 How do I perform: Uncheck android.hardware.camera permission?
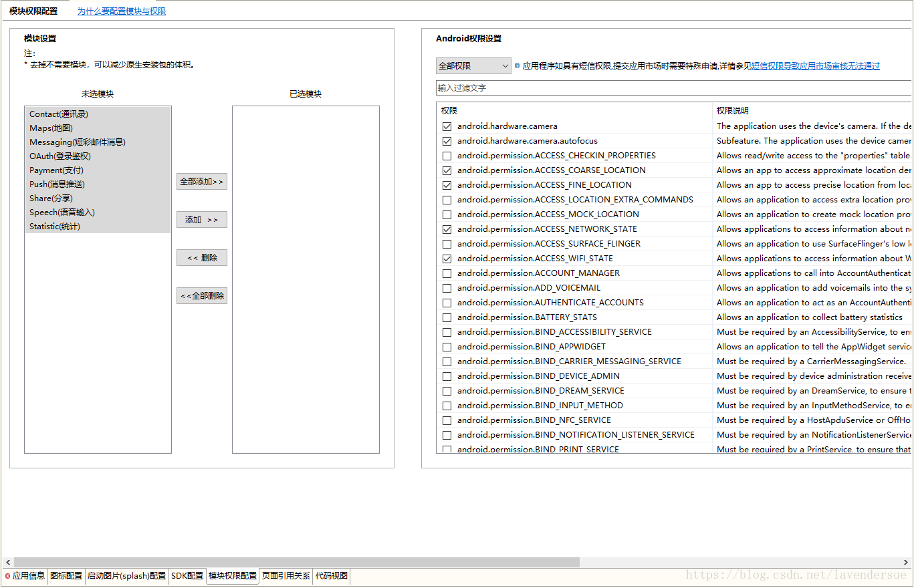click(x=447, y=126)
